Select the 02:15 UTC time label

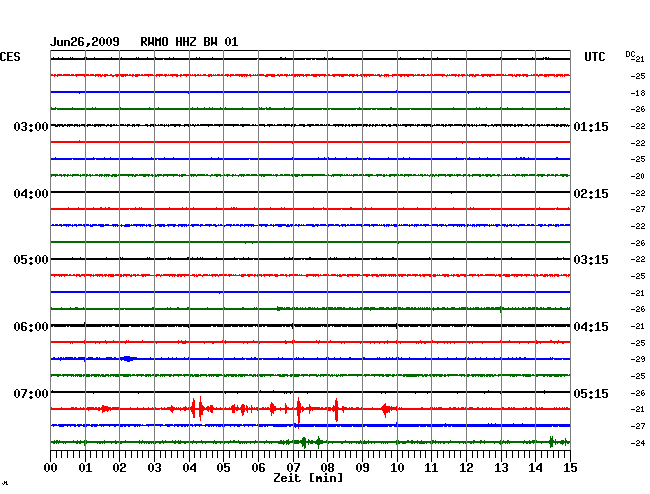[x=591, y=194]
